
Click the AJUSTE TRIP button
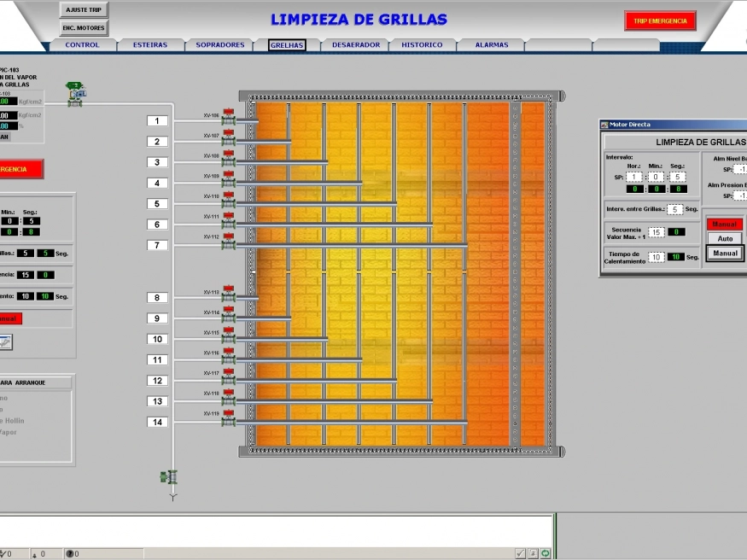coord(84,10)
